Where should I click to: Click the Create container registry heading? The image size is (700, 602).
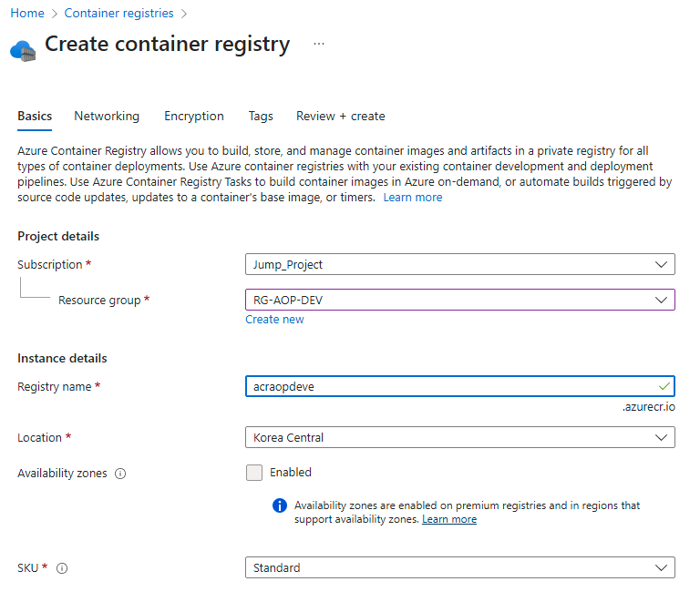coord(168,44)
